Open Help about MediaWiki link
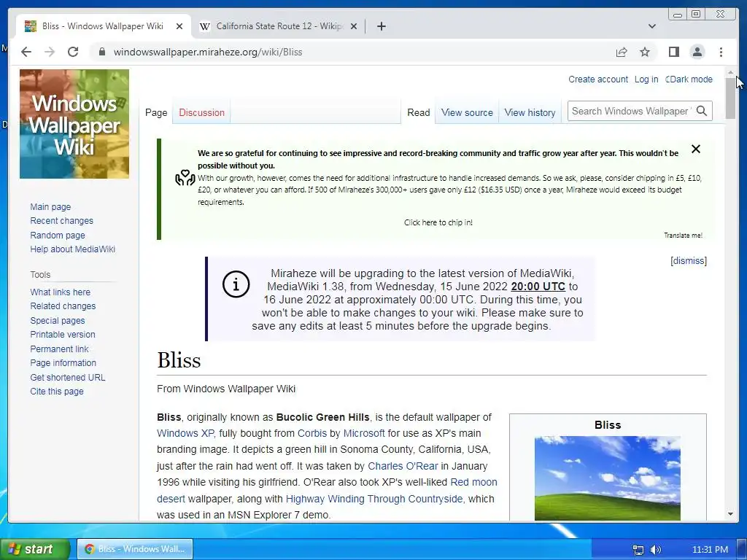The image size is (747, 560). 72,249
